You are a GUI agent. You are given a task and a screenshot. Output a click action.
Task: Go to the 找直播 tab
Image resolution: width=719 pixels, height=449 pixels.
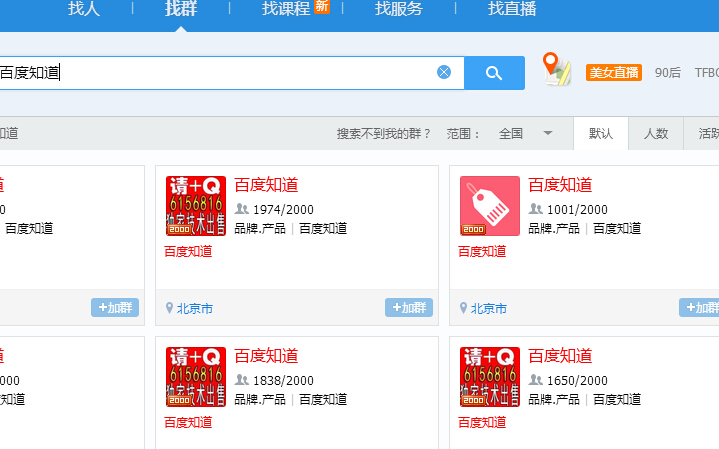512,9
